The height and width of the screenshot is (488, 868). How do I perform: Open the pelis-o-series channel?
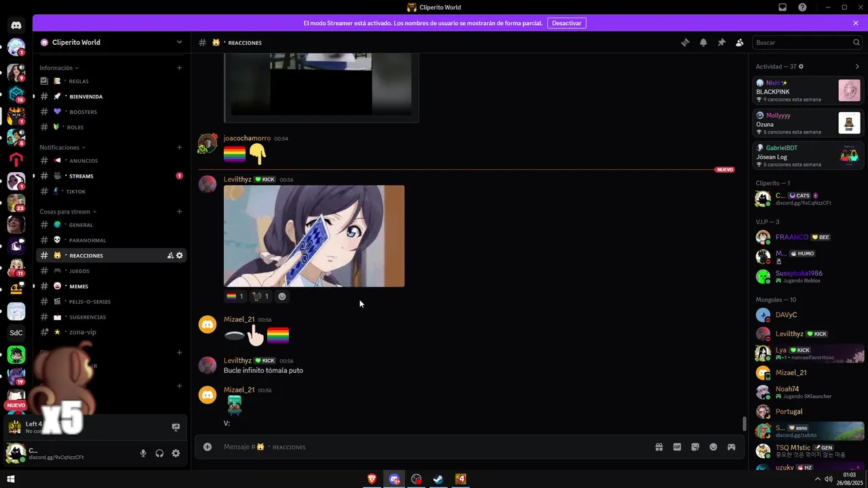(x=112, y=302)
